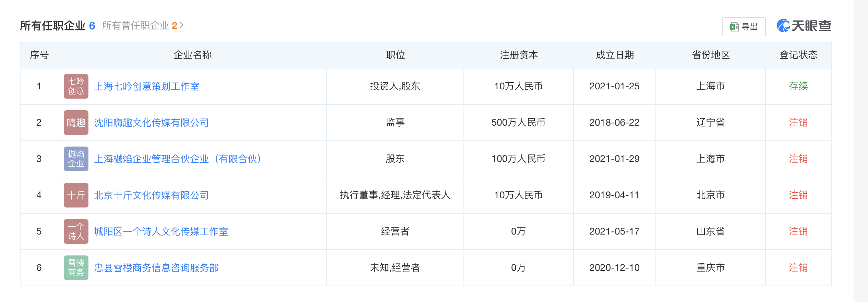This screenshot has width=868, height=302.
Task: Open 北京十斤文化传媒有限公司 link
Action: (152, 195)
